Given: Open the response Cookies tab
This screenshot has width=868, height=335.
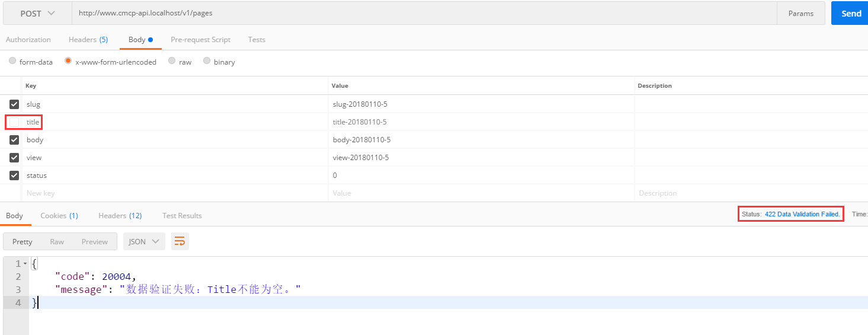Looking at the screenshot, I should [x=59, y=216].
